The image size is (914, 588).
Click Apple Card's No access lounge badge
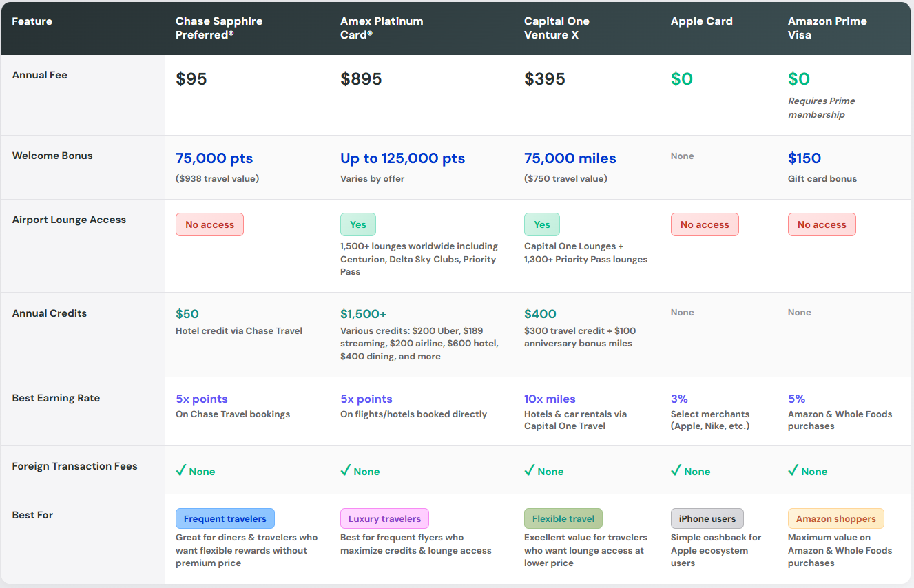pyautogui.click(x=705, y=224)
